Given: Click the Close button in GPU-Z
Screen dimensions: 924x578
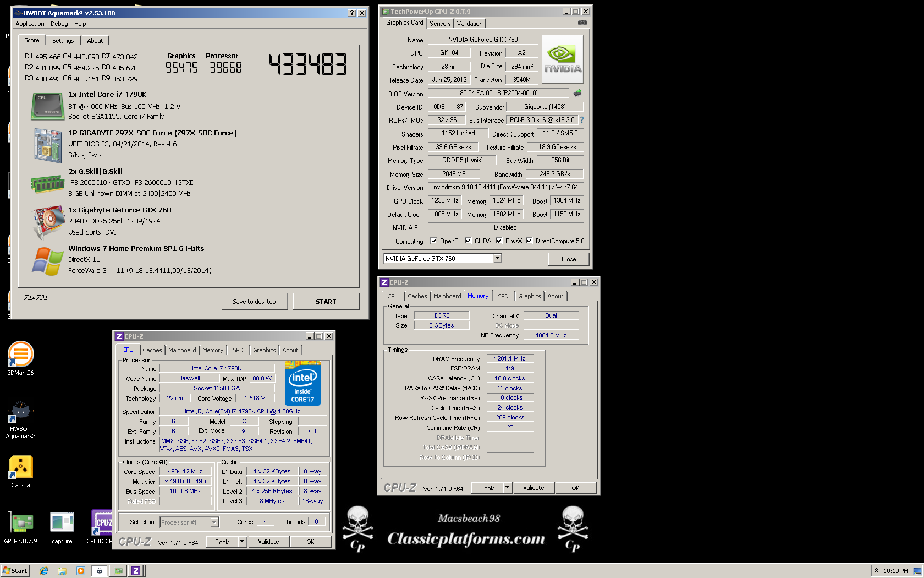Looking at the screenshot, I should pyautogui.click(x=569, y=259).
